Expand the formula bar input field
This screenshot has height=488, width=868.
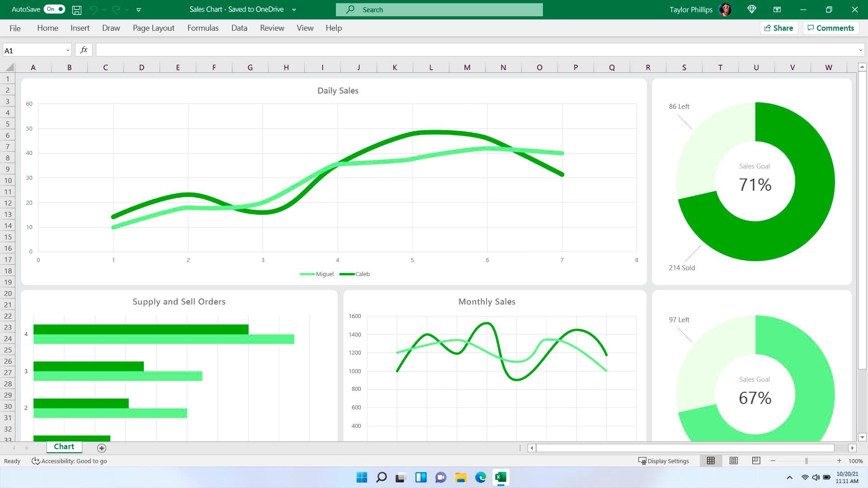pyautogui.click(x=860, y=50)
